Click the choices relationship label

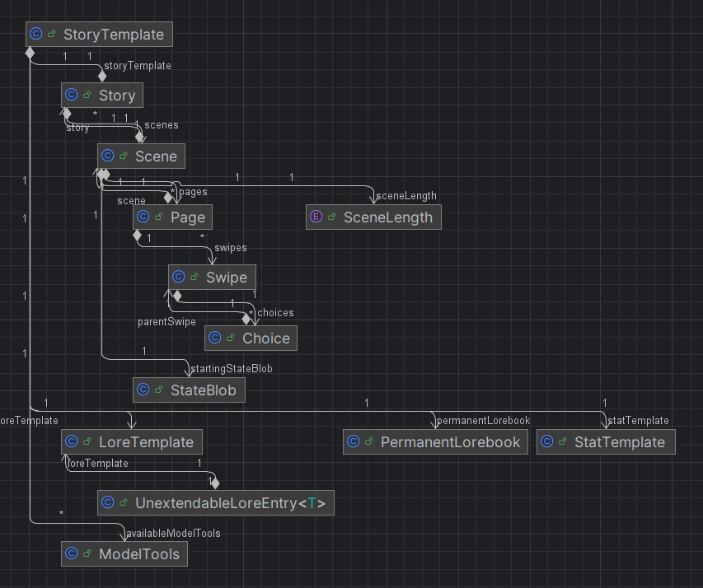276,313
